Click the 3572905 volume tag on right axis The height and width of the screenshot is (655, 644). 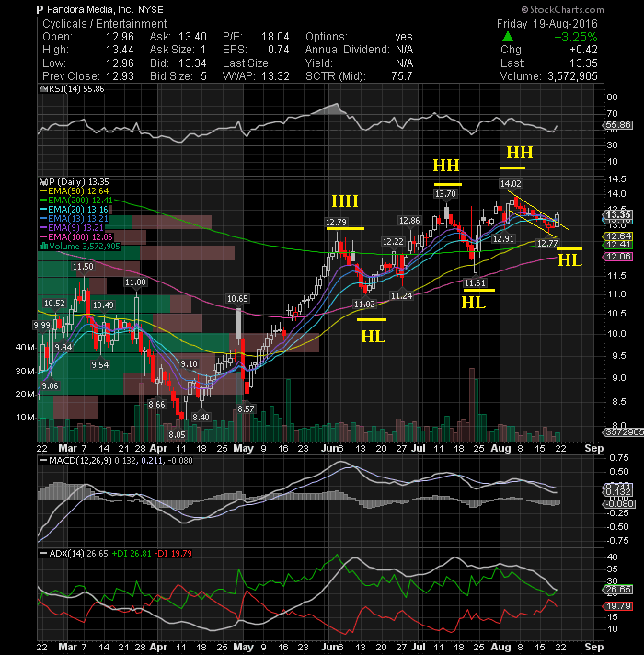(624, 432)
